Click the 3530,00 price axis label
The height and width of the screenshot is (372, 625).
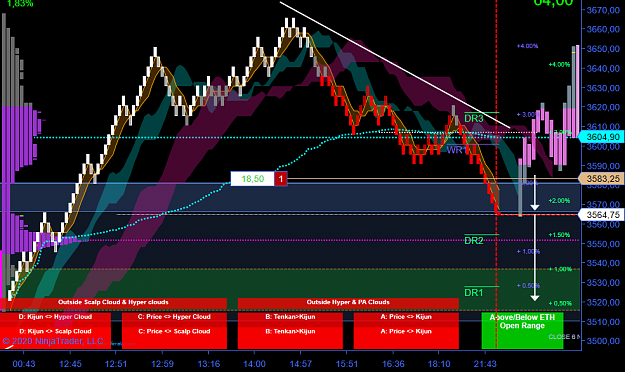(603, 283)
